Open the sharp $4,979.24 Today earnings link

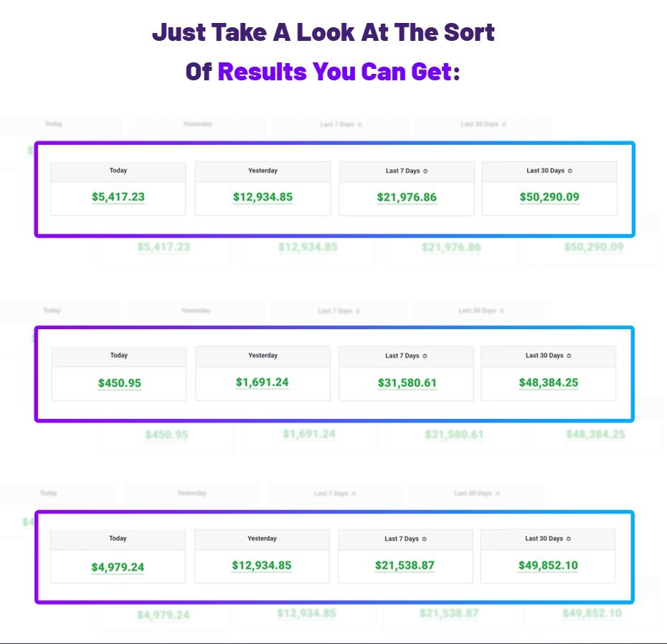click(x=118, y=567)
